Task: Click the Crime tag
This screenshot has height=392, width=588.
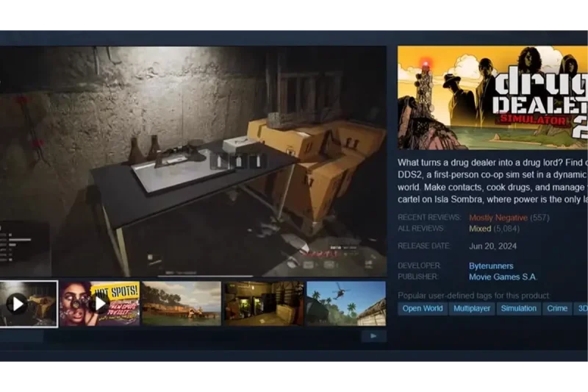Action: (557, 308)
